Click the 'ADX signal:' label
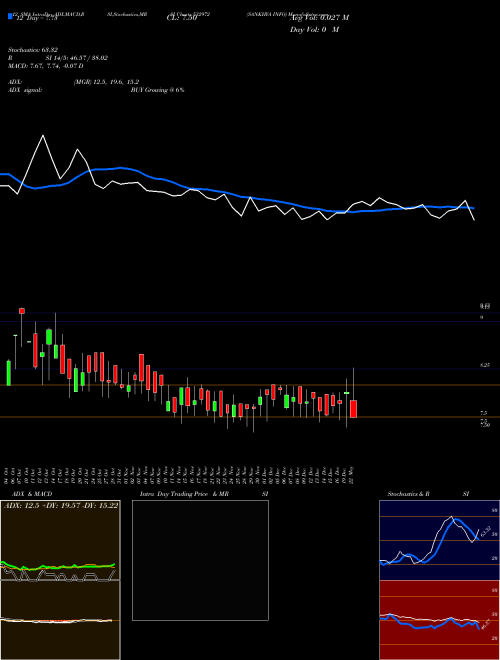The width and height of the screenshot is (500, 660). pyautogui.click(x=25, y=90)
